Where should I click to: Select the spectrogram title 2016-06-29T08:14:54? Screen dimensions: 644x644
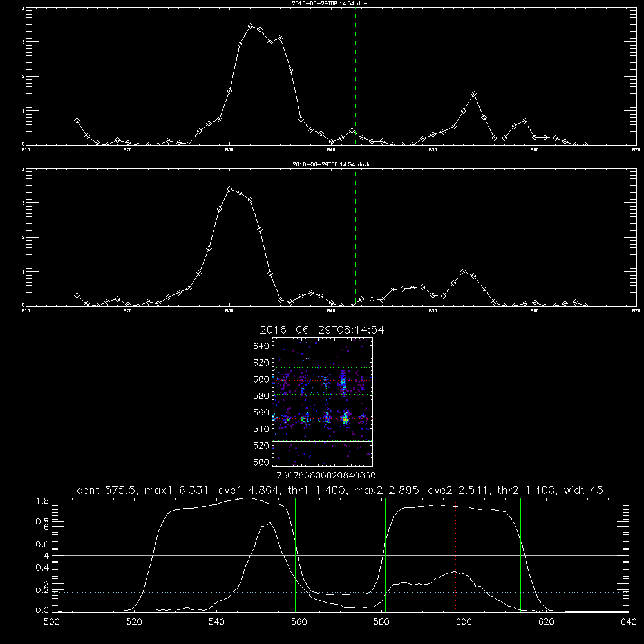[x=322, y=330]
